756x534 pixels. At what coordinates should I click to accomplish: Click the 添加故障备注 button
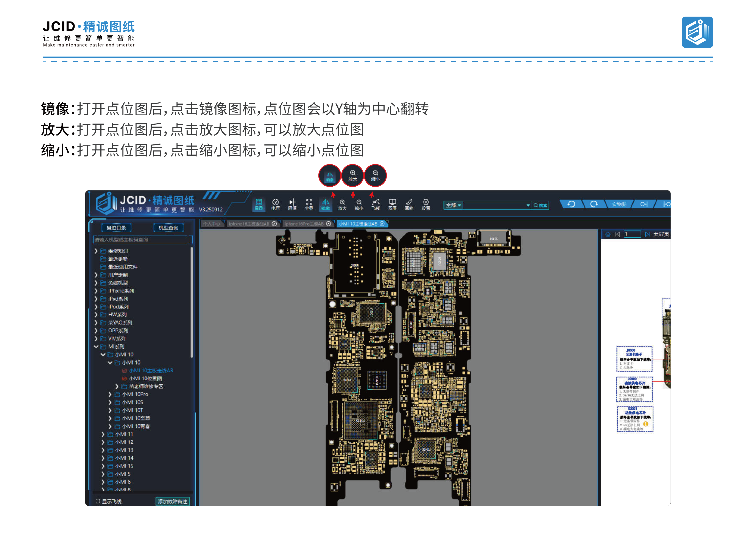tap(172, 501)
